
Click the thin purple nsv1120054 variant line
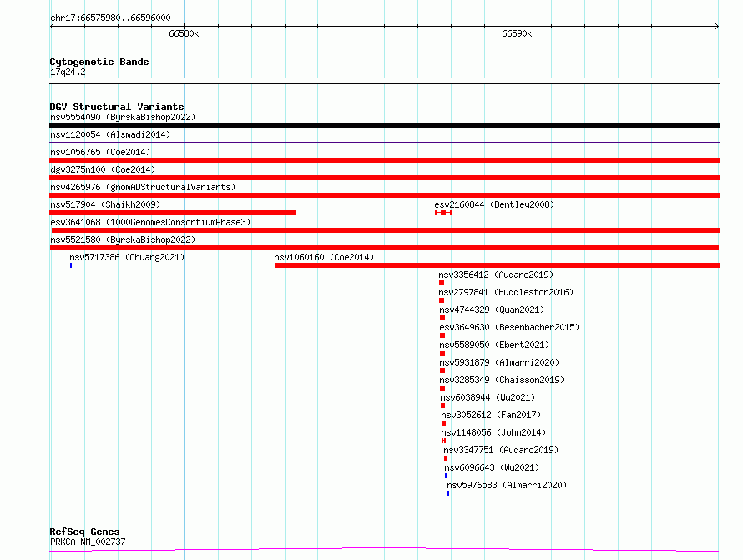pos(384,142)
